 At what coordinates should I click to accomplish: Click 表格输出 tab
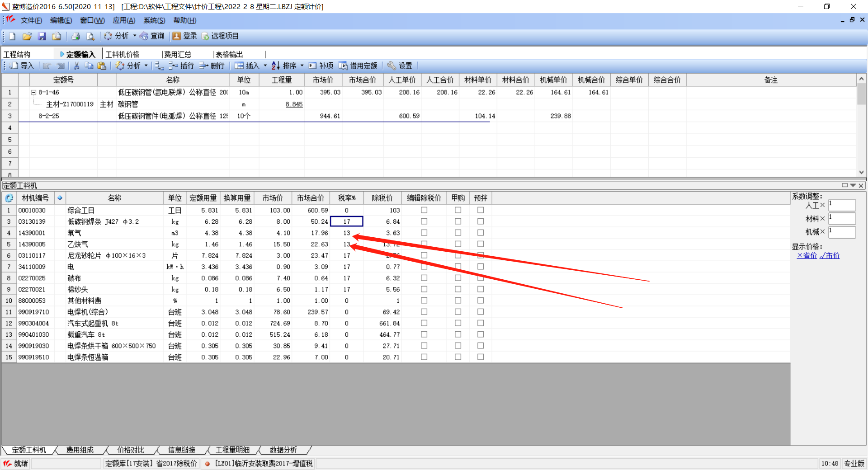[x=229, y=54]
